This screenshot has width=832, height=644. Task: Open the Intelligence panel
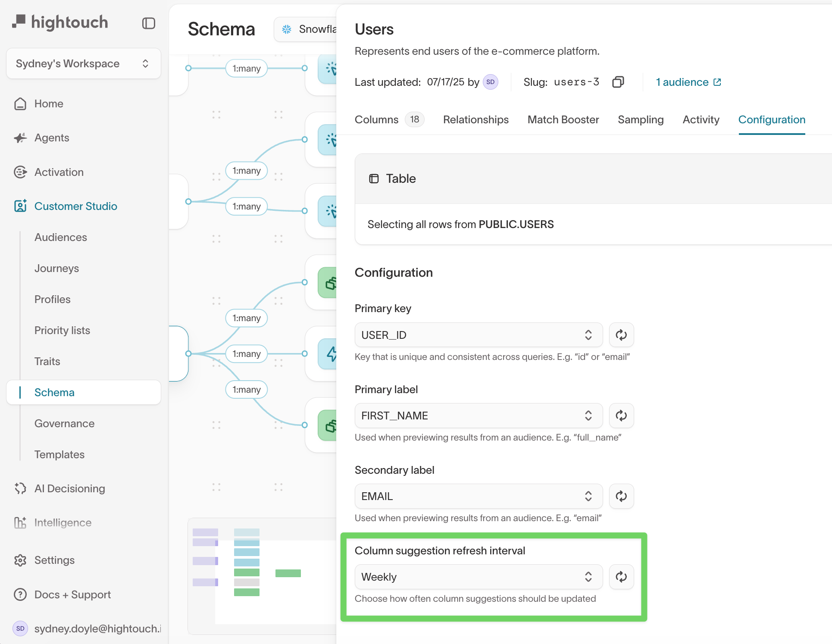point(63,522)
